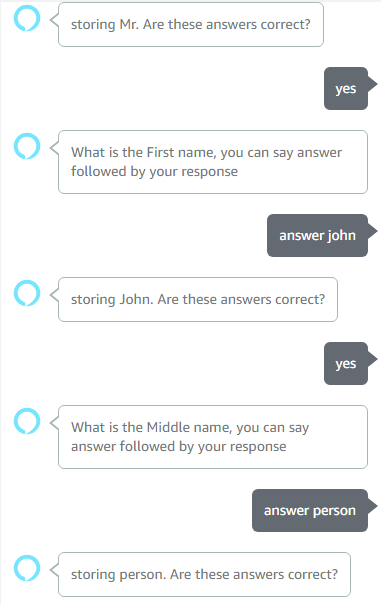Click Alexa icon beside 'storing Mr.' message
Image resolution: width=381 pixels, height=604 pixels.
click(x=27, y=18)
